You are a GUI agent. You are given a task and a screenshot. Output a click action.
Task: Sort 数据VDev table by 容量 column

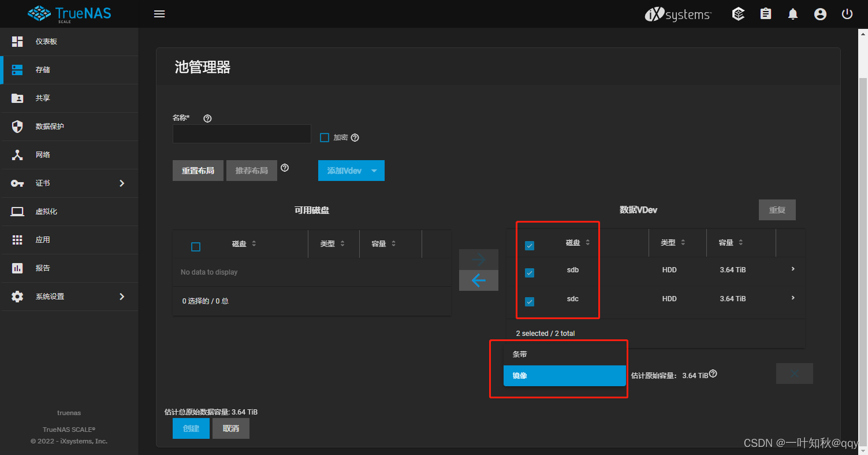pos(731,243)
